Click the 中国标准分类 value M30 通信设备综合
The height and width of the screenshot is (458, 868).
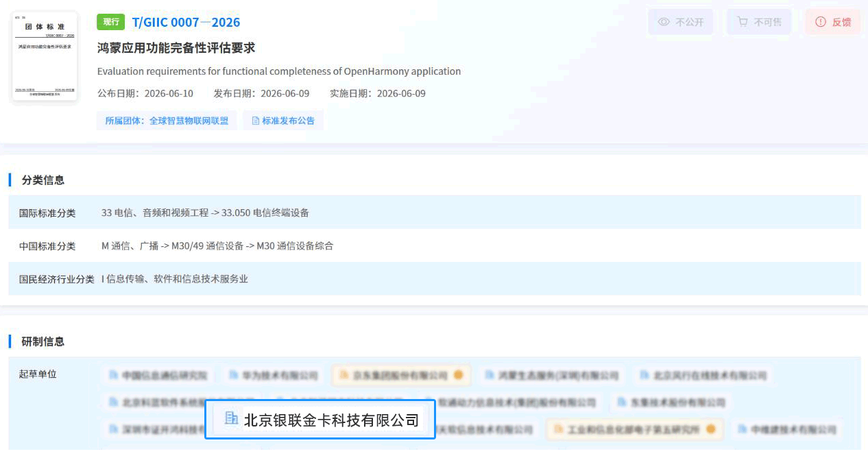tap(295, 245)
